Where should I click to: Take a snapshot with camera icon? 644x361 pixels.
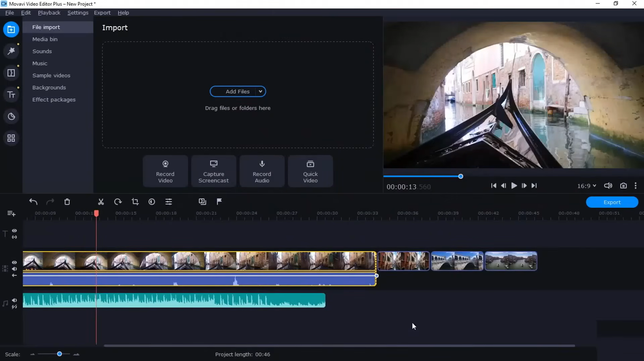[623, 186]
